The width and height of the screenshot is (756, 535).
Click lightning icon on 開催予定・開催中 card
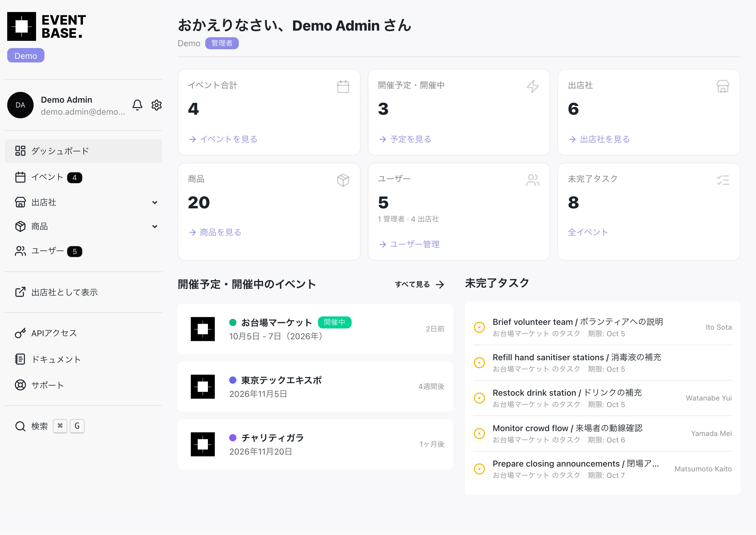coord(533,87)
